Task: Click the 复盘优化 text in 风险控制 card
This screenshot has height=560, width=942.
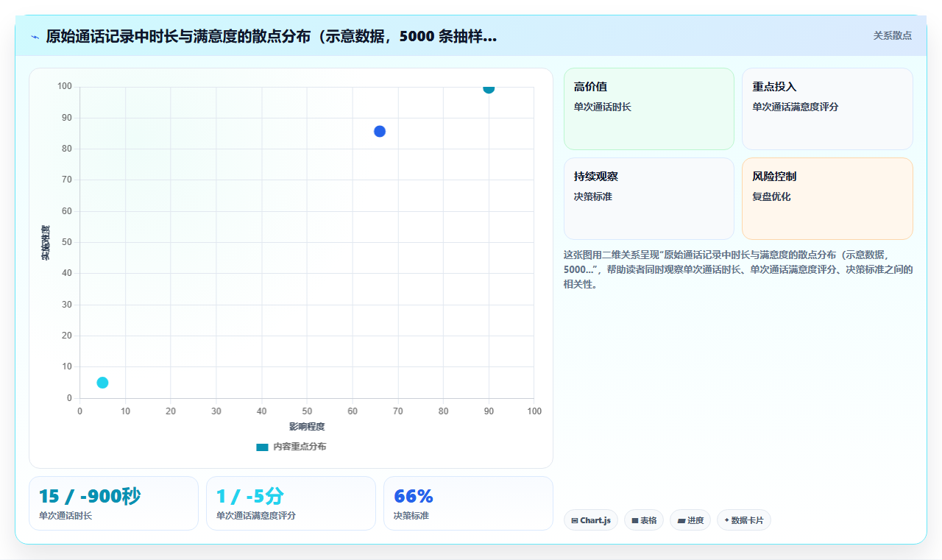Action: (771, 196)
